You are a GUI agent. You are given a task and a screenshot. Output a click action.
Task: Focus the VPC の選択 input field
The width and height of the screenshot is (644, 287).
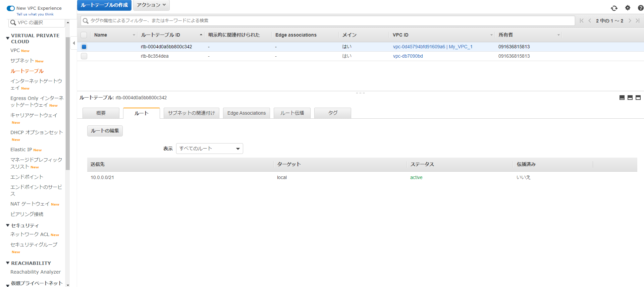point(37,22)
